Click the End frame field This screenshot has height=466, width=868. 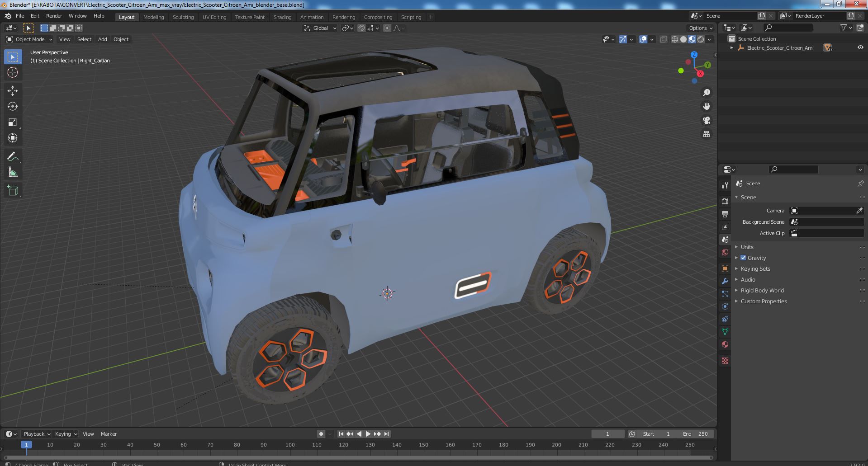pos(695,434)
